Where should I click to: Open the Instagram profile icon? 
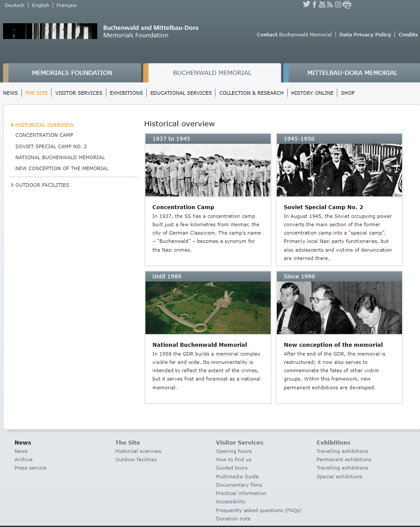[338, 4]
